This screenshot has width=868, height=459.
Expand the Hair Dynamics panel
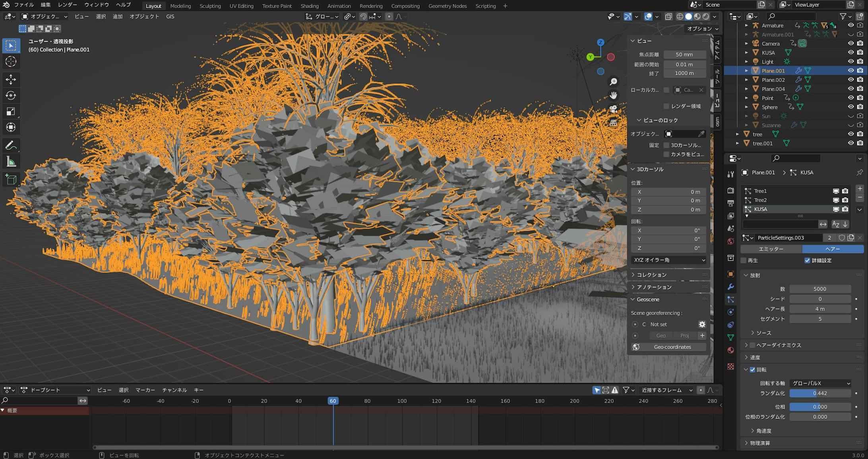click(746, 345)
